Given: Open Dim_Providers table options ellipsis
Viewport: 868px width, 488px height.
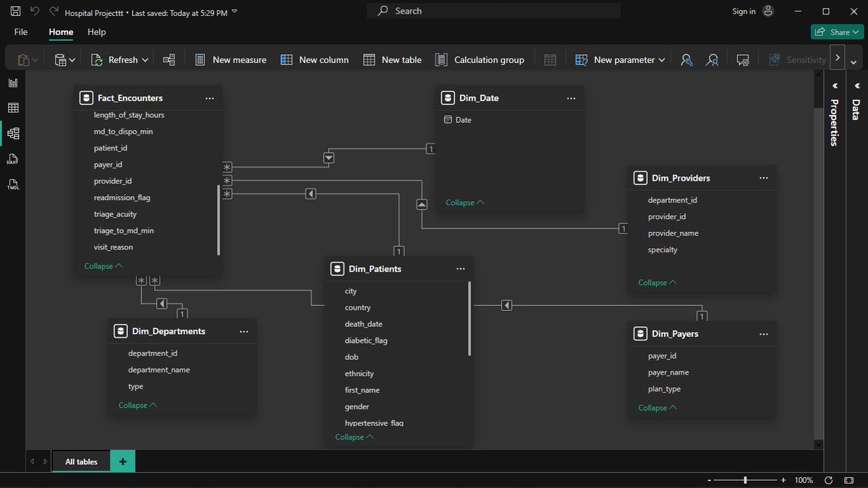Looking at the screenshot, I should 764,178.
